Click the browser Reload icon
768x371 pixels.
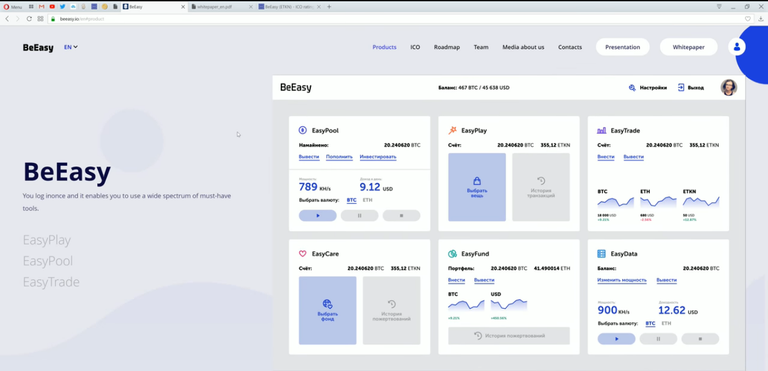point(29,19)
